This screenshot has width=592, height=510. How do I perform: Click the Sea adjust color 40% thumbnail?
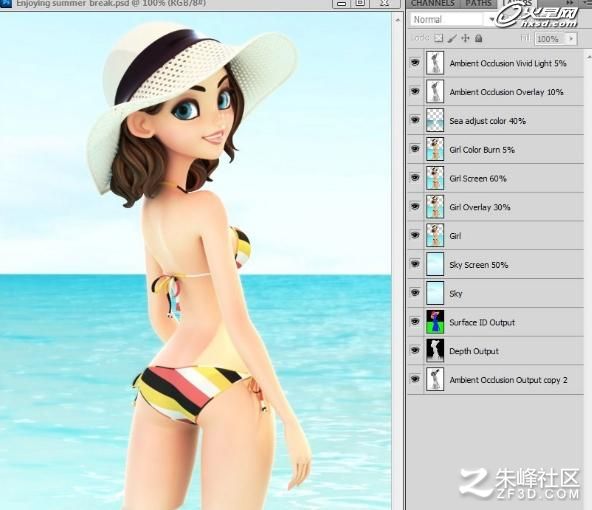click(x=435, y=120)
